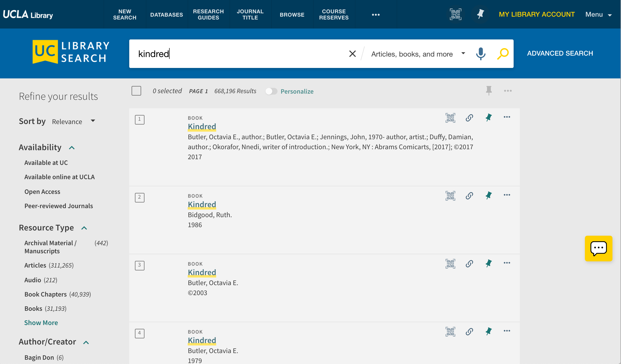Toggle the Personalize switch
The image size is (621, 364).
coord(271,91)
